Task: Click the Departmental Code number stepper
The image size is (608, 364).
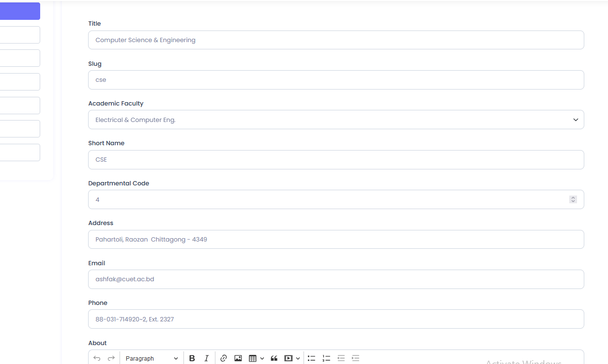Action: [x=573, y=199]
